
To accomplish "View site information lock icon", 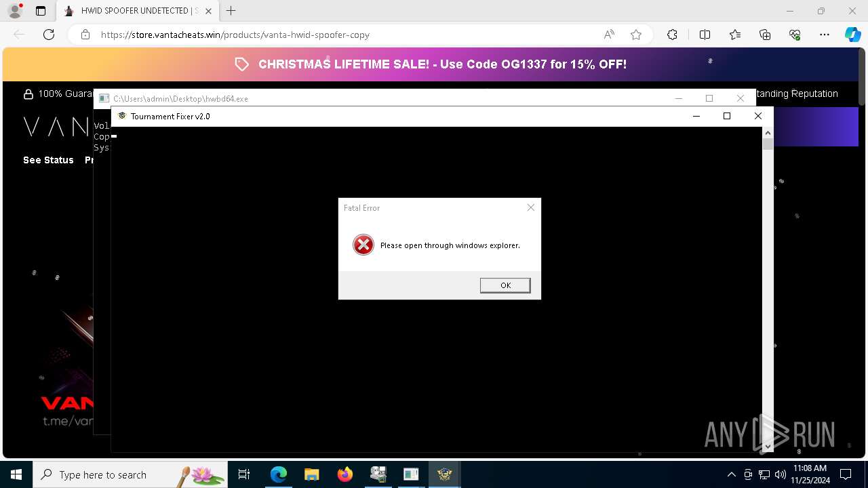I will tap(85, 35).
